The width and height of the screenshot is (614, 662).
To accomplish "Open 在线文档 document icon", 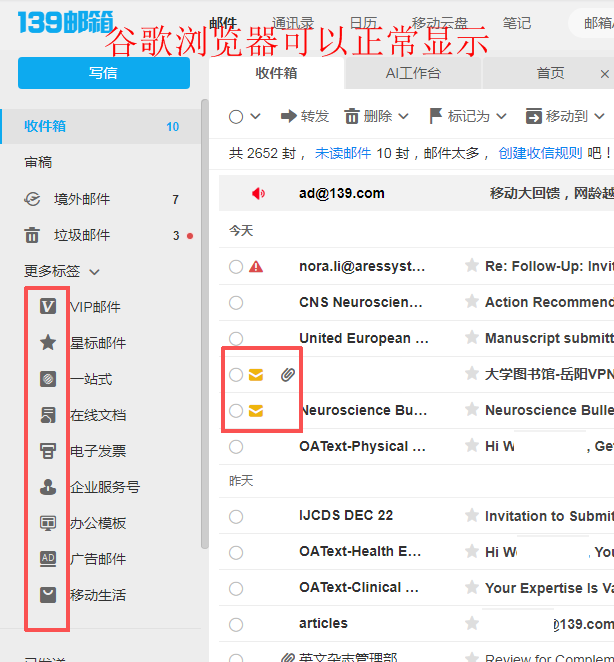I will coord(48,415).
